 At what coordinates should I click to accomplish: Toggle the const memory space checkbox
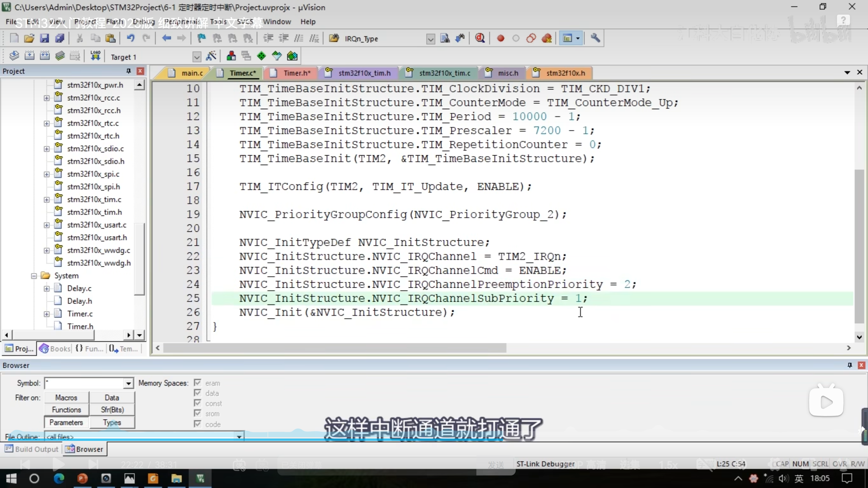[198, 403]
